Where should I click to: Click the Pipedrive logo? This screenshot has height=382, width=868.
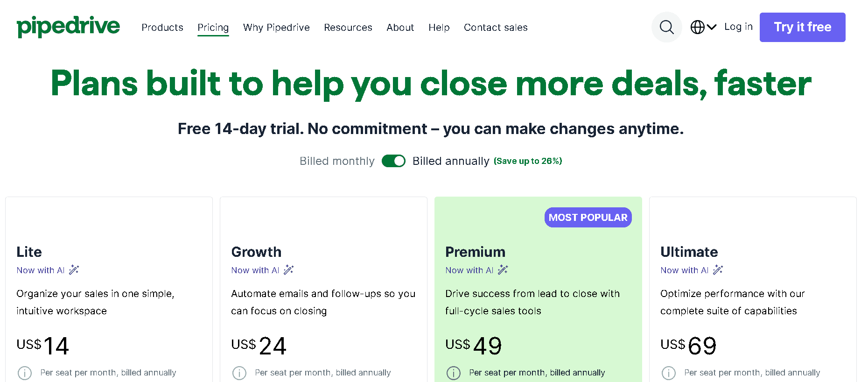click(68, 27)
